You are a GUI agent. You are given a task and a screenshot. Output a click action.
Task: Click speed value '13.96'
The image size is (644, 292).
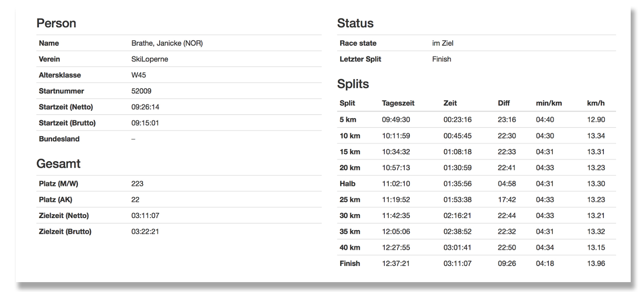pyautogui.click(x=596, y=263)
